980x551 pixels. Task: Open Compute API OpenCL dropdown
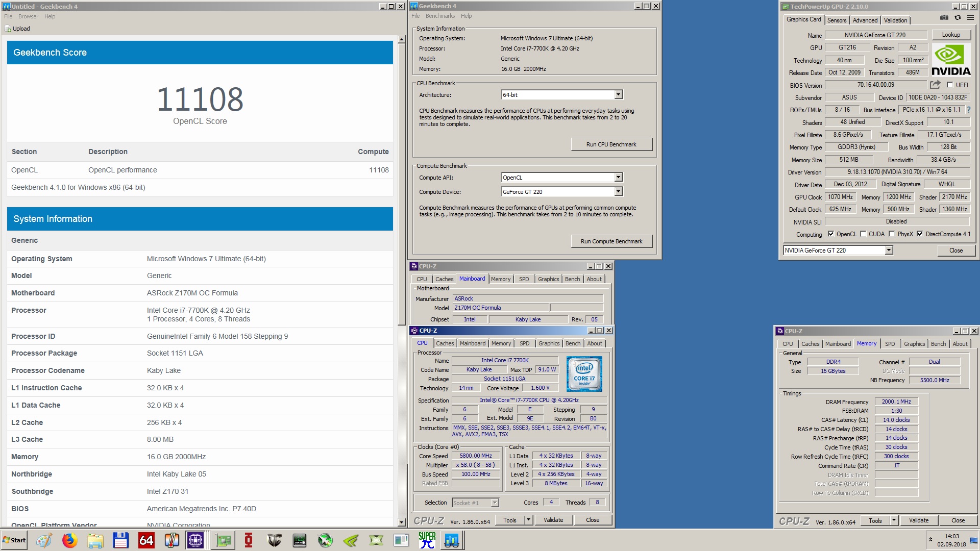(618, 178)
